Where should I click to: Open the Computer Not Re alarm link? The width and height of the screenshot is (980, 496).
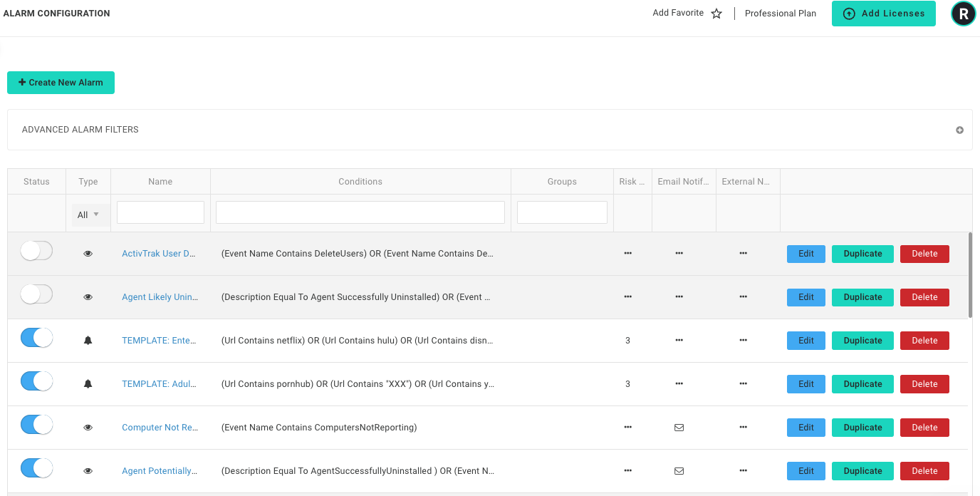click(x=160, y=428)
